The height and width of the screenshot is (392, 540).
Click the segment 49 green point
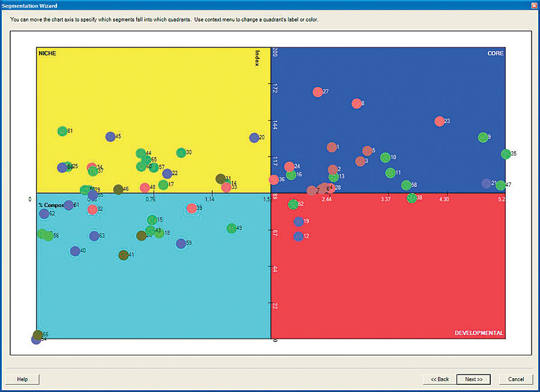[232, 228]
